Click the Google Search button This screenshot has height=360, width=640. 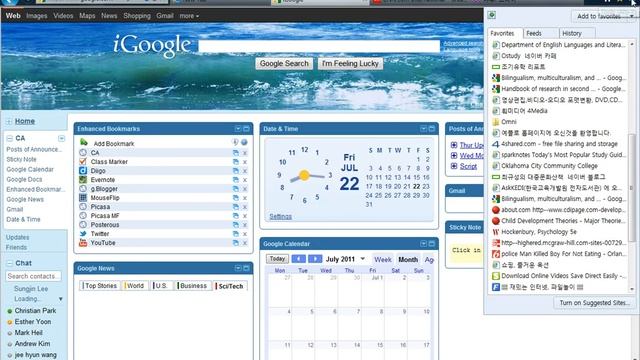coord(284,64)
